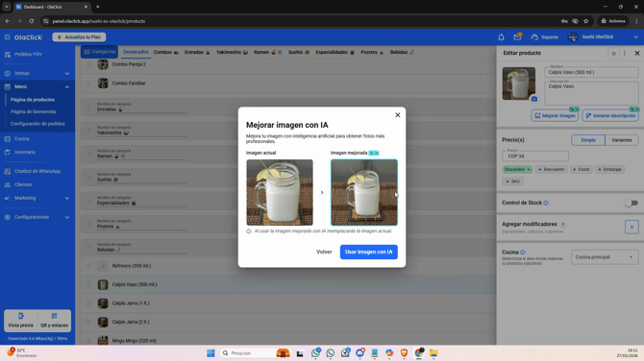Open Página de bienvenida

tap(34, 111)
